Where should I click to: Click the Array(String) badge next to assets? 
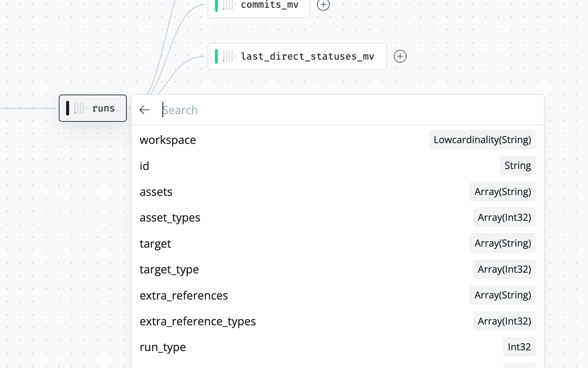(x=502, y=191)
